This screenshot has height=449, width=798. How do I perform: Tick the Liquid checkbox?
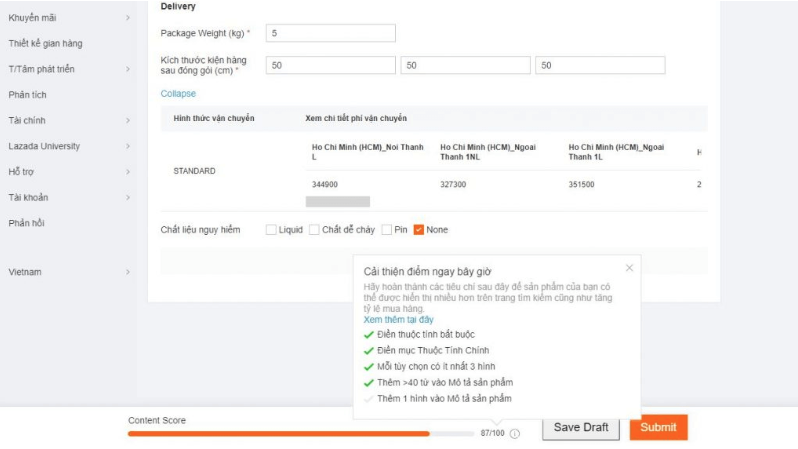pyautogui.click(x=271, y=230)
